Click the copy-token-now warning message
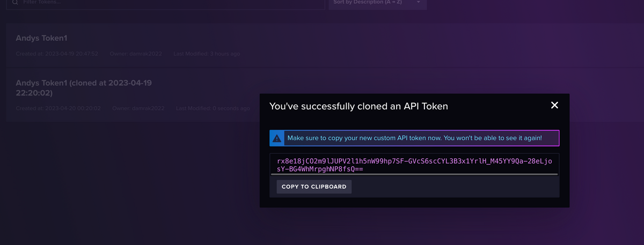644x245 pixels. (x=414, y=138)
